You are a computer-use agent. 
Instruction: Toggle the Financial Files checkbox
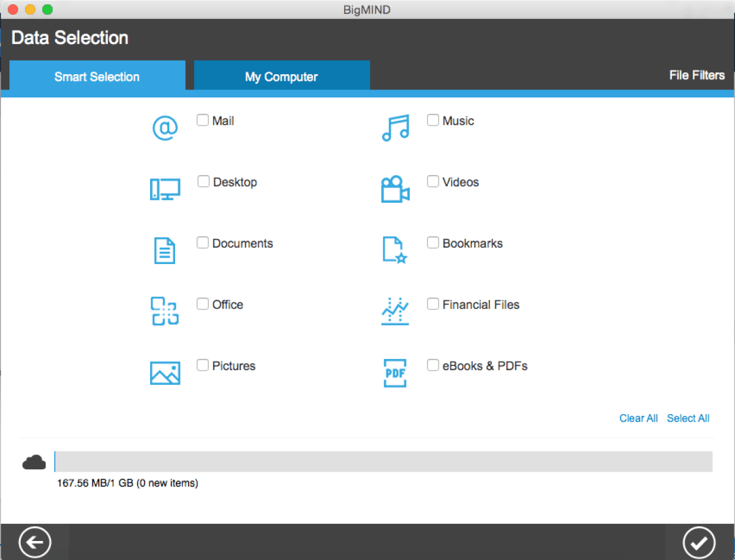(433, 304)
